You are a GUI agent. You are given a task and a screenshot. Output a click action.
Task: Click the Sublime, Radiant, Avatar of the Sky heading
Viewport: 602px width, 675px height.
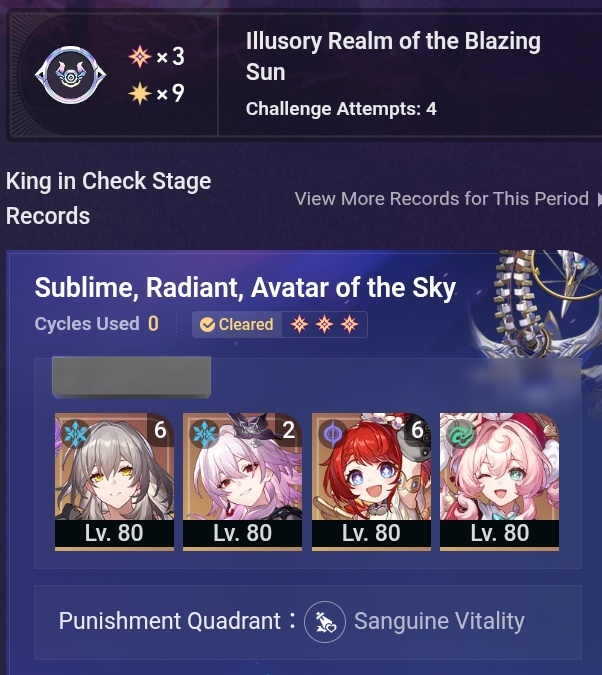coord(245,288)
